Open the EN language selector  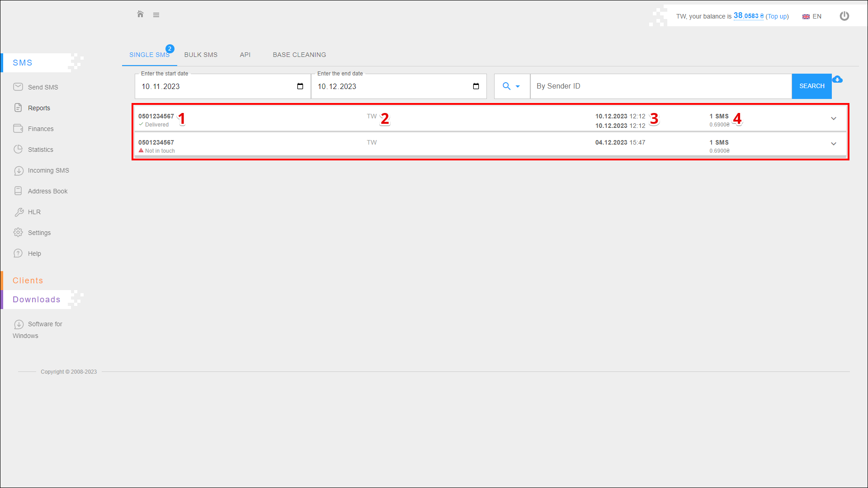pos(812,17)
